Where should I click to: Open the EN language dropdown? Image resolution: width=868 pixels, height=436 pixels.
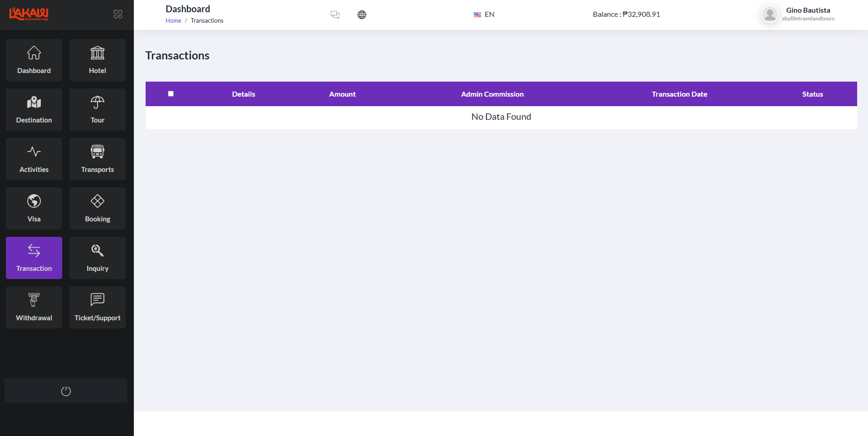(x=484, y=15)
